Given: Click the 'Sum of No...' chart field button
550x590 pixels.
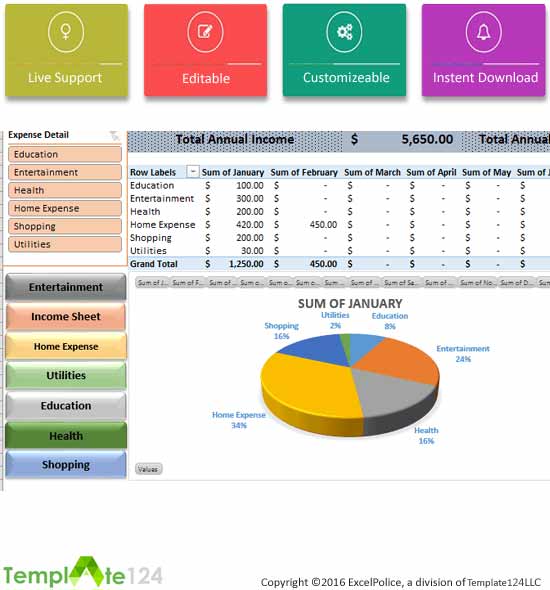Looking at the screenshot, I should 478,283.
